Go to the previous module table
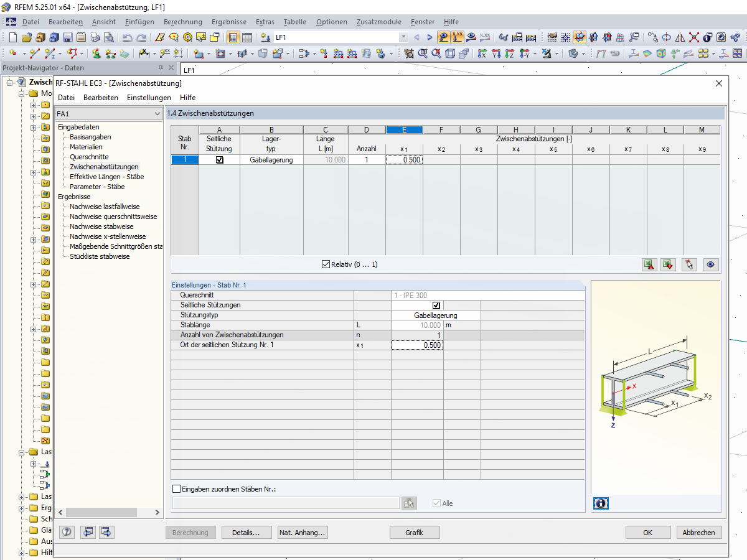This screenshot has height=560, width=747. point(88,532)
